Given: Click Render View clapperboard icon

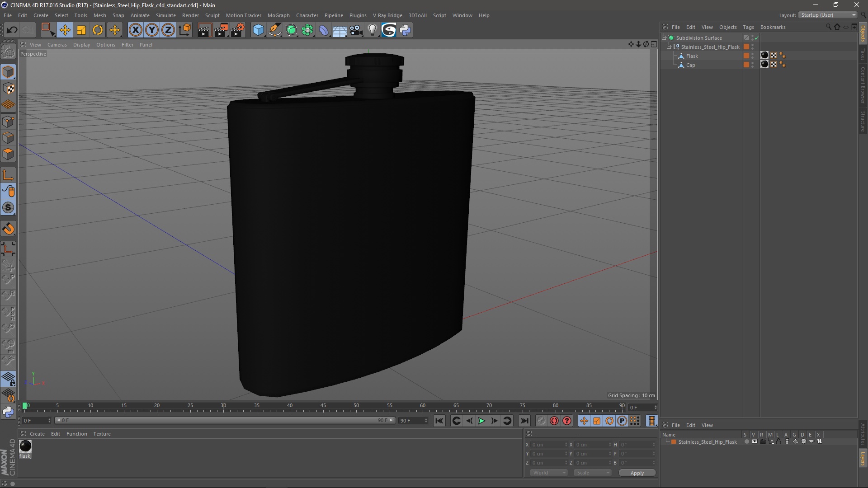Looking at the screenshot, I should coord(204,30).
